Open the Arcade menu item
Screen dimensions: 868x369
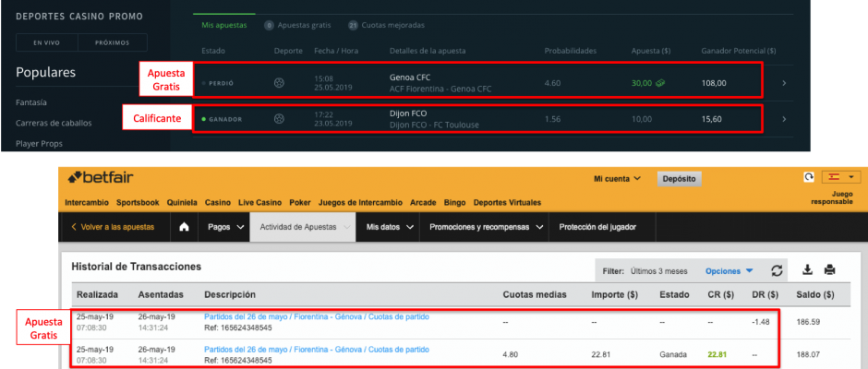(423, 202)
